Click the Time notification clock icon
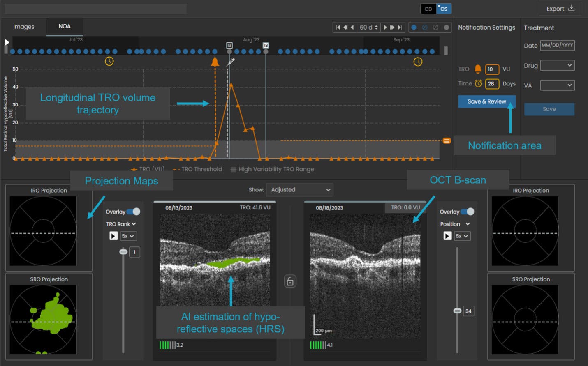588x366 pixels. tap(478, 83)
